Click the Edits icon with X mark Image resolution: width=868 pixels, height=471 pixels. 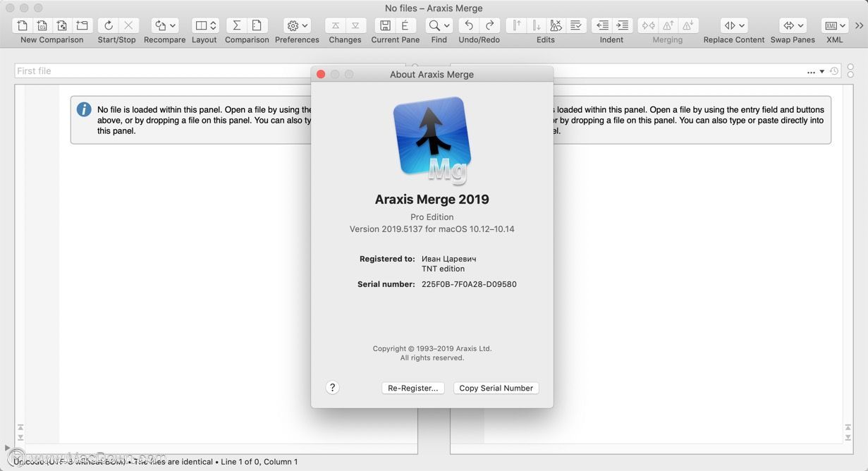556,25
